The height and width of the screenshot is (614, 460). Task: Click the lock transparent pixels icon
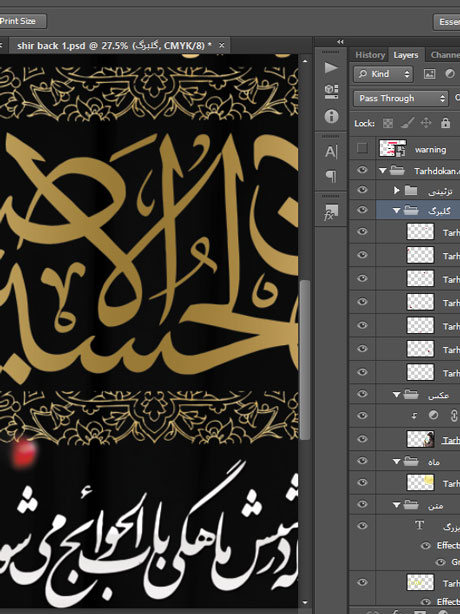[x=388, y=123]
